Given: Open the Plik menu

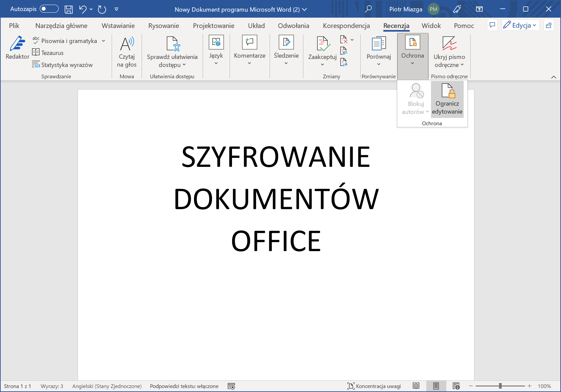Looking at the screenshot, I should click(x=14, y=26).
